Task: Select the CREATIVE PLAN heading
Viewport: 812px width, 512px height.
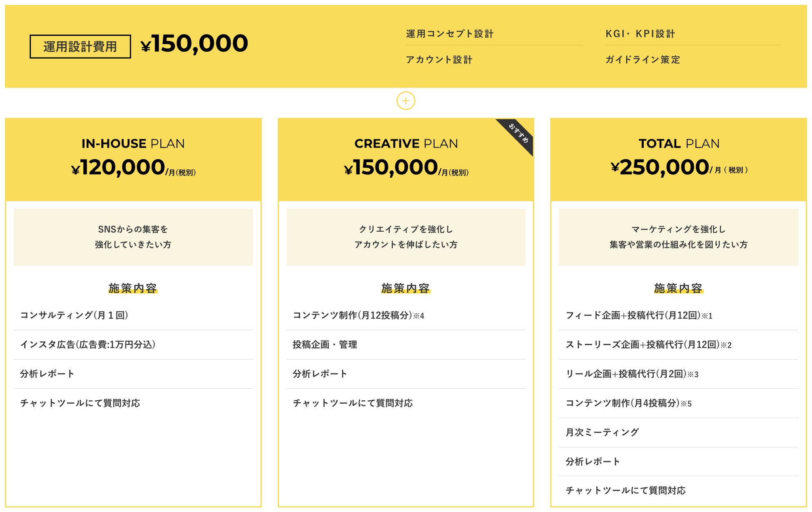Action: (406, 144)
